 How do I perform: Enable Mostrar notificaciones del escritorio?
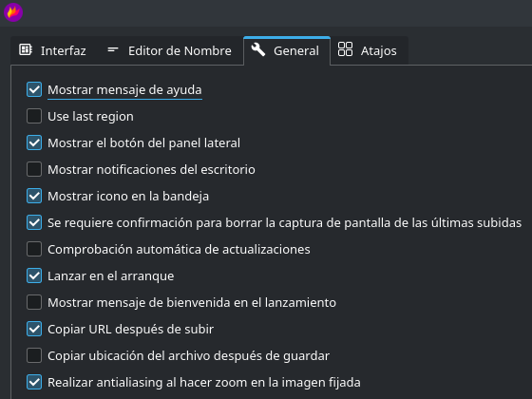[x=34, y=169]
